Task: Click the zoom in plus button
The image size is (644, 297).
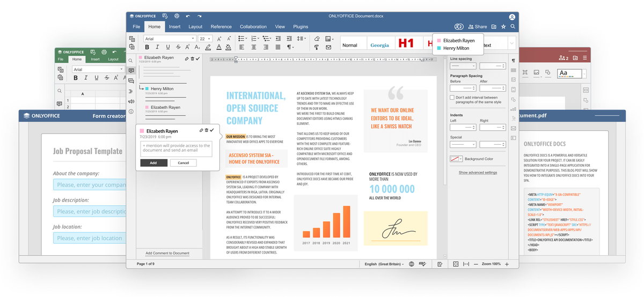Action: 507,264
